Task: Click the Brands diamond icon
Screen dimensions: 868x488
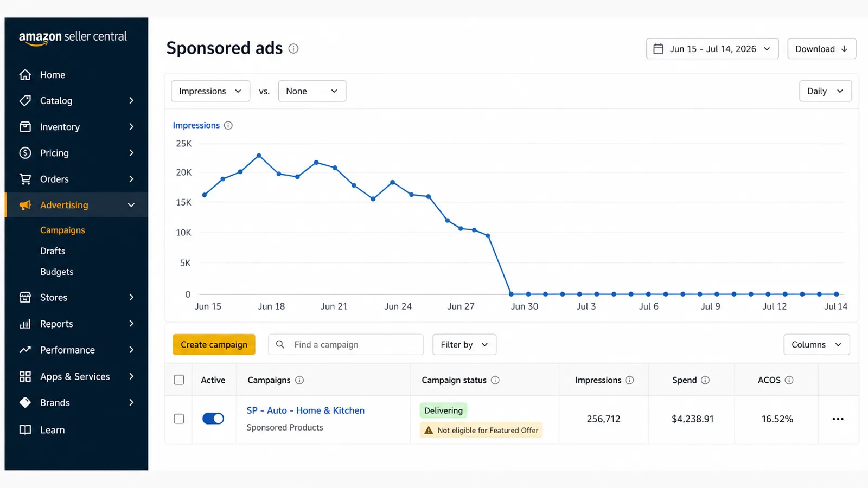Action: (25, 402)
